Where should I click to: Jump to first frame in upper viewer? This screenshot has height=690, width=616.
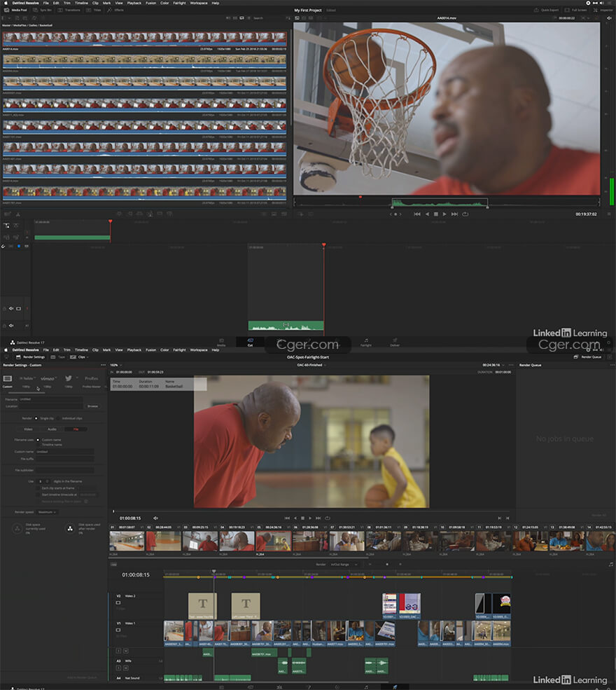click(416, 214)
